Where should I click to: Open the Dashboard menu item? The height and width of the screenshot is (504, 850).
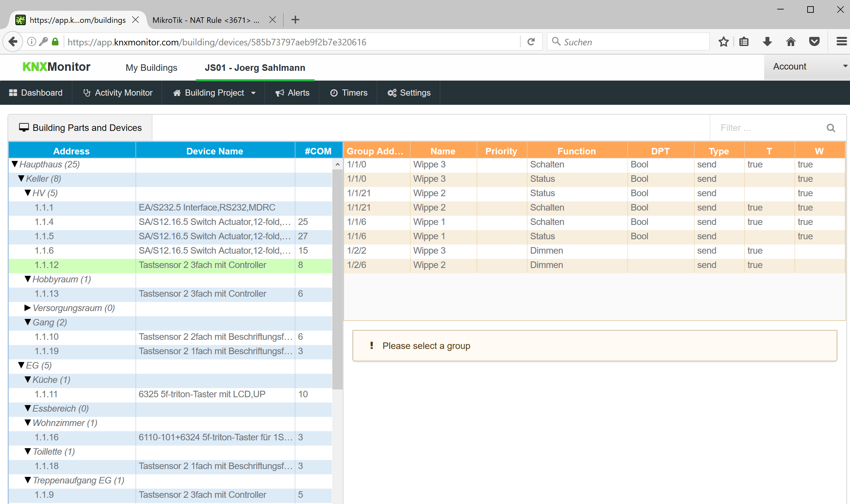point(36,93)
